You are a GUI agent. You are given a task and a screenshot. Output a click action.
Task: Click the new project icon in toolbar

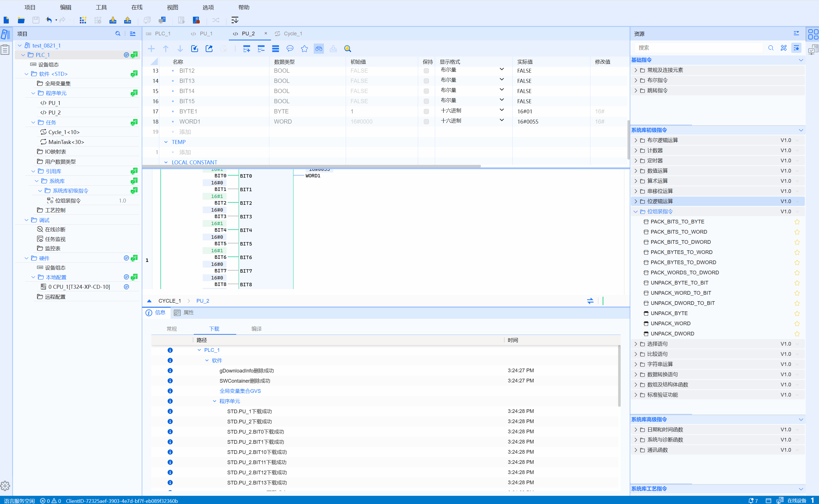coord(6,20)
